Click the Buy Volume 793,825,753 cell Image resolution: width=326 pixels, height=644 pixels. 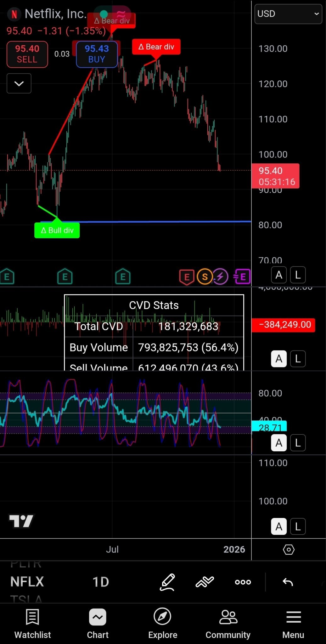coord(188,347)
